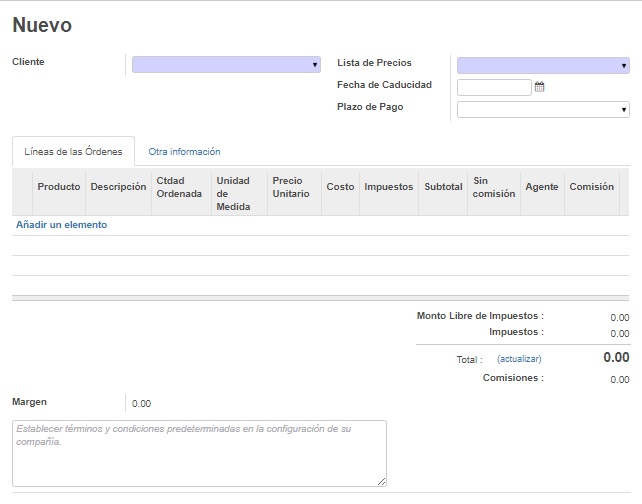The image size is (642, 504).
Task: Sort by the Subtotal column header
Action: (443, 187)
